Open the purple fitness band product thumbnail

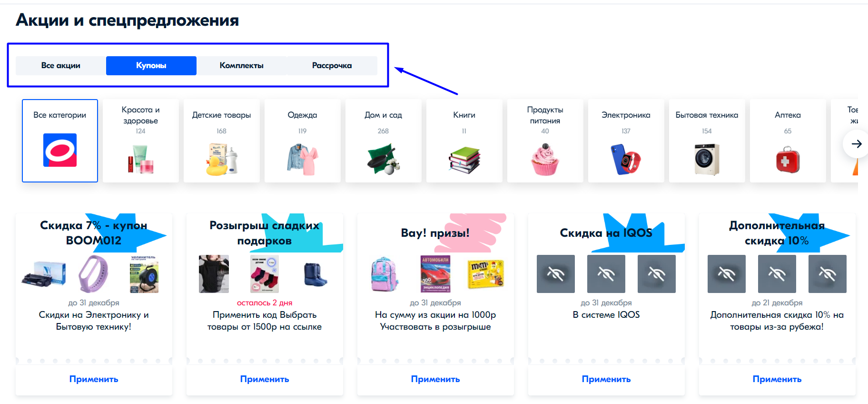click(x=94, y=274)
